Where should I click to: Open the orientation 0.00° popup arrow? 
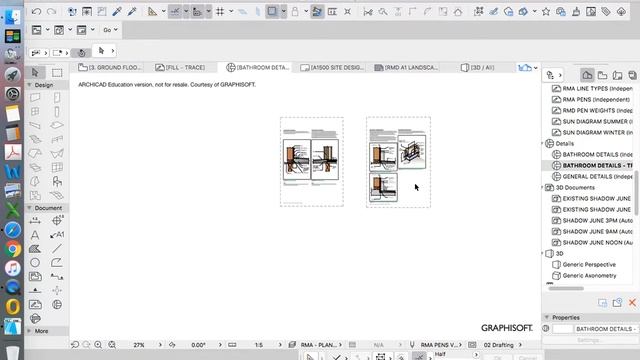(220, 345)
